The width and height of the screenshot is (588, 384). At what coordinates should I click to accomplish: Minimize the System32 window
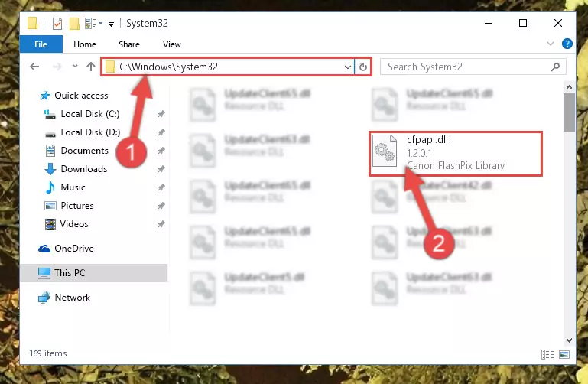click(x=489, y=23)
